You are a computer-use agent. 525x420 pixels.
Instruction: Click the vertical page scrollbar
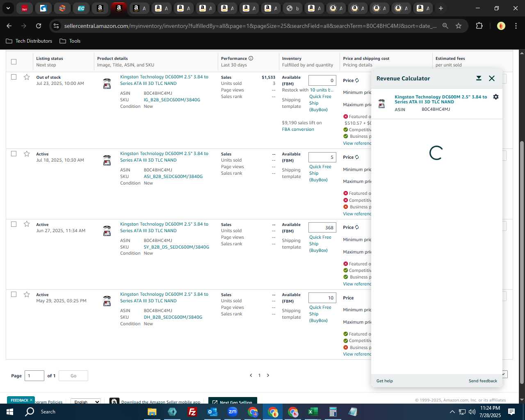click(x=522, y=262)
